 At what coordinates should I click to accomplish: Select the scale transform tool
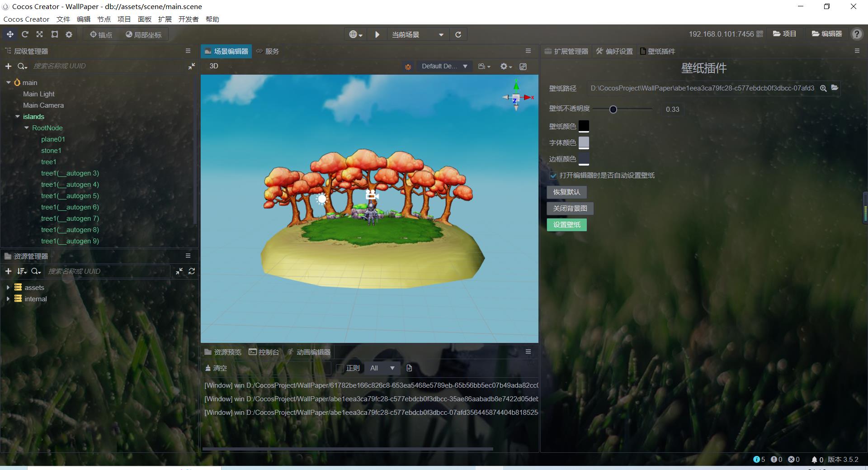coord(39,34)
